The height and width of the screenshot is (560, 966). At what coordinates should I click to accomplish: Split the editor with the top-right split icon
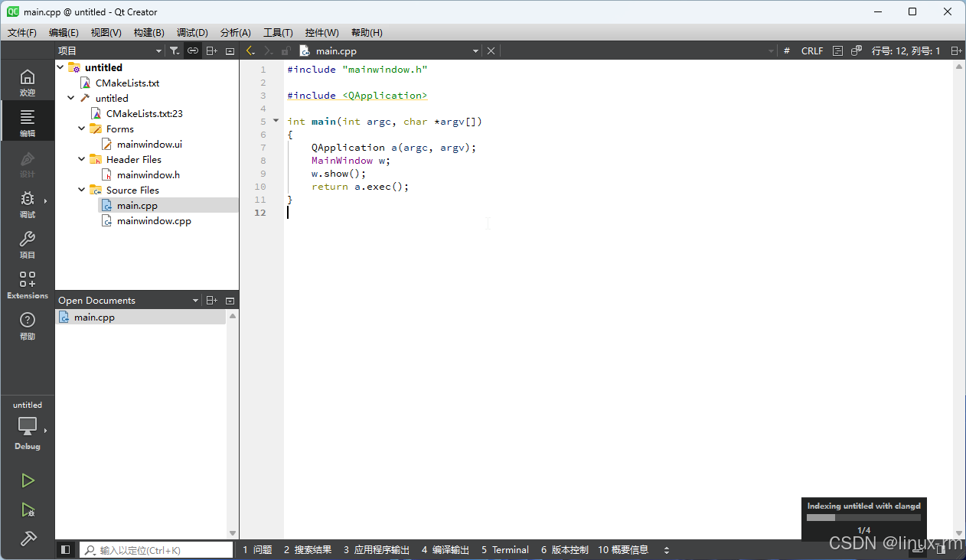[x=956, y=50]
